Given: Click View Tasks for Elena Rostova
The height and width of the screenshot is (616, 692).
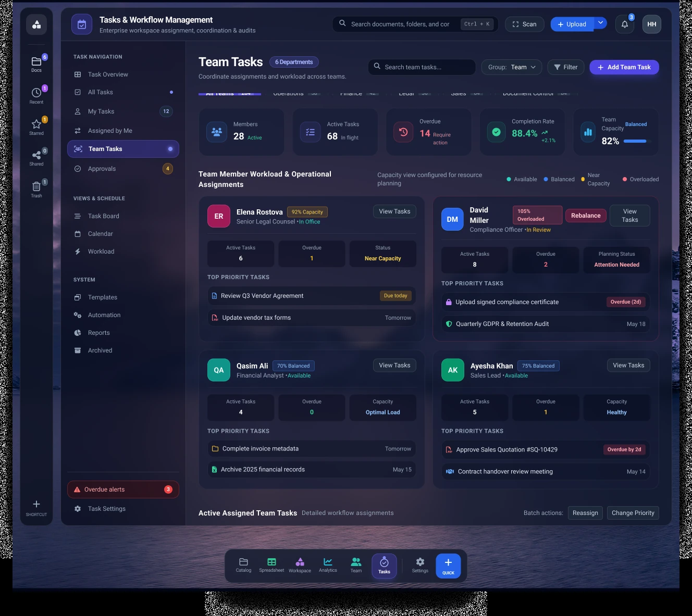Looking at the screenshot, I should pos(394,211).
